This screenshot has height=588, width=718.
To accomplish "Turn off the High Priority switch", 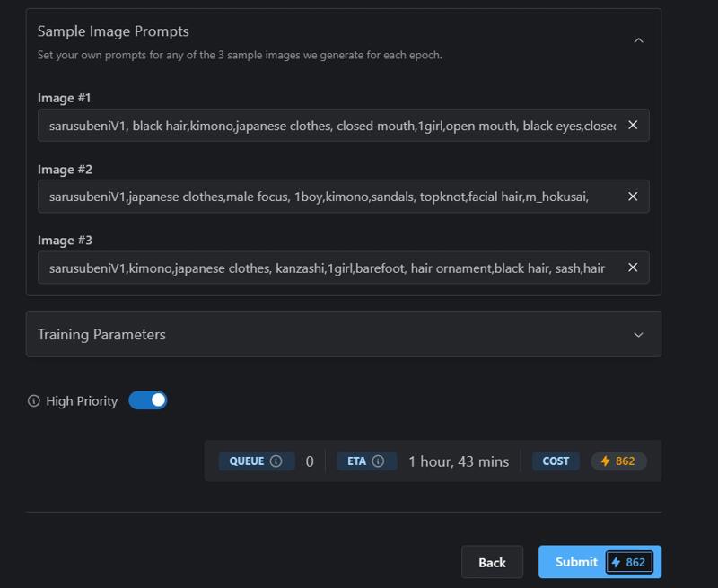I will pyautogui.click(x=148, y=400).
